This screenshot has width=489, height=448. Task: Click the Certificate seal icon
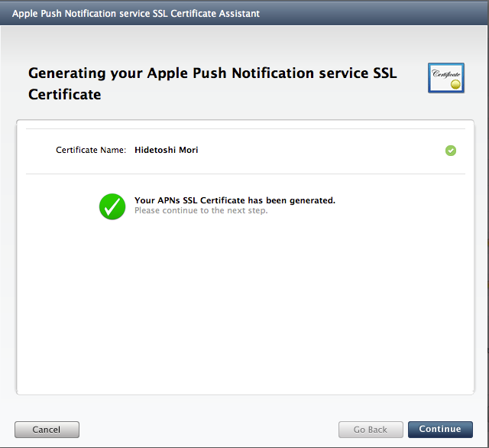coord(446,78)
